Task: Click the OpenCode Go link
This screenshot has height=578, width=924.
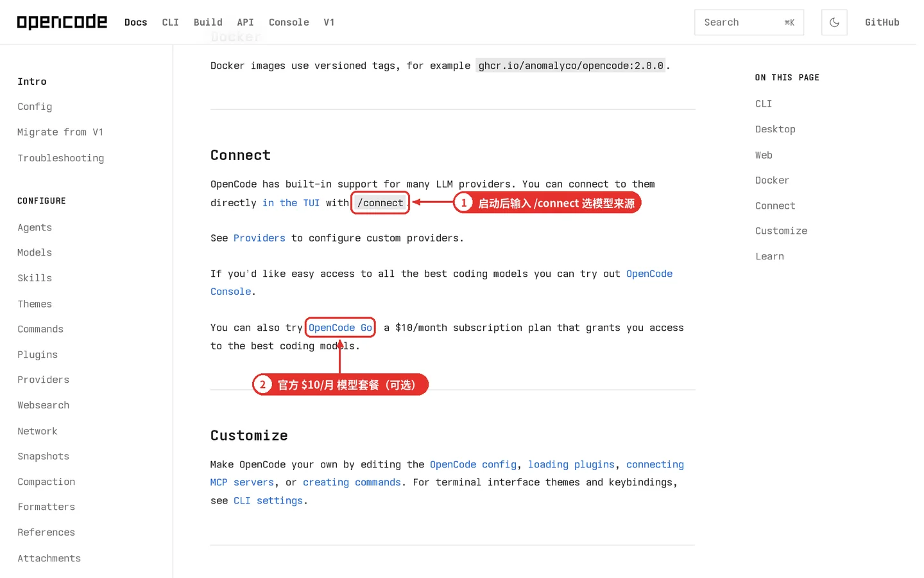Action: pyautogui.click(x=340, y=328)
